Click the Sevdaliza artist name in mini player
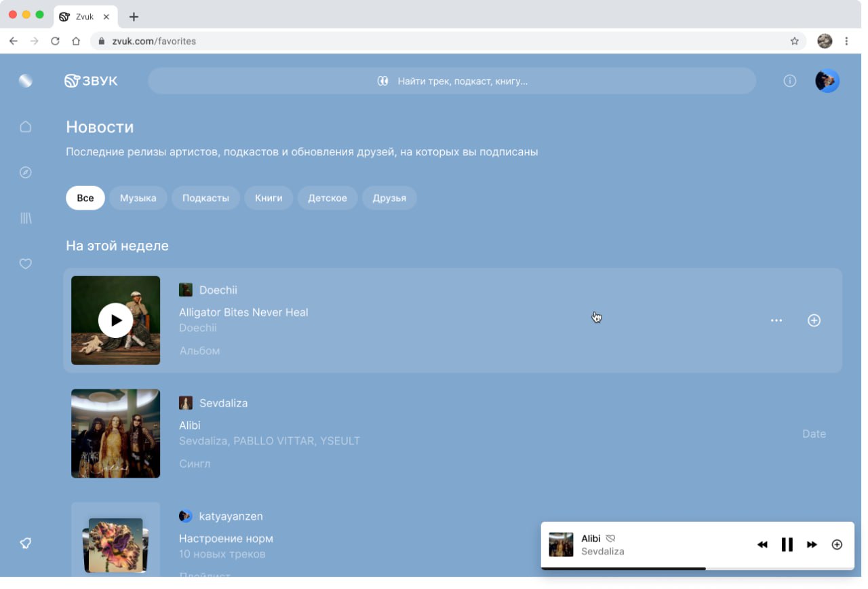The image size is (868, 589). point(603,551)
